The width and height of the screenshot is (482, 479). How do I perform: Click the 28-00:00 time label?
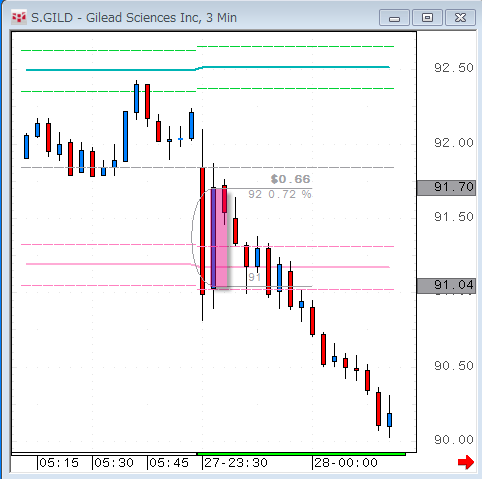pyautogui.click(x=346, y=463)
